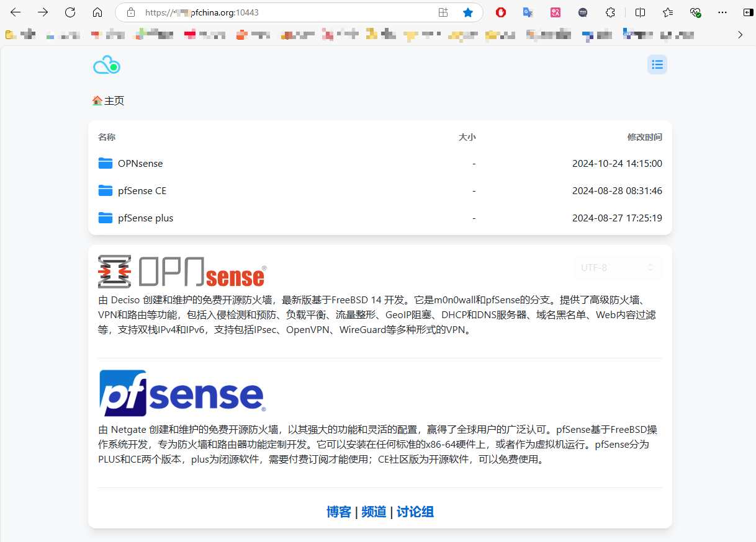Sort by 修改时间 column header
This screenshot has height=542, width=756.
tap(644, 137)
